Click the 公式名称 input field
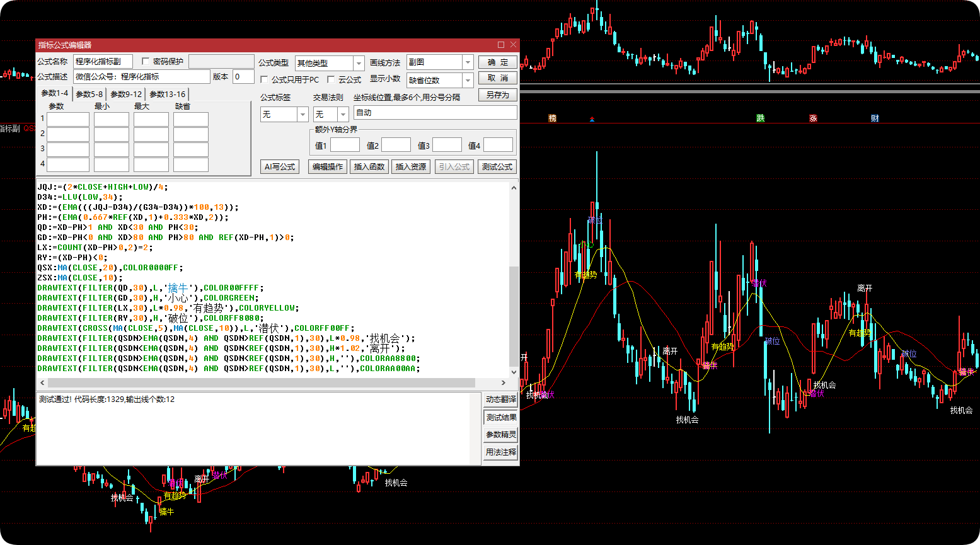Image resolution: width=980 pixels, height=545 pixels. pyautogui.click(x=103, y=61)
